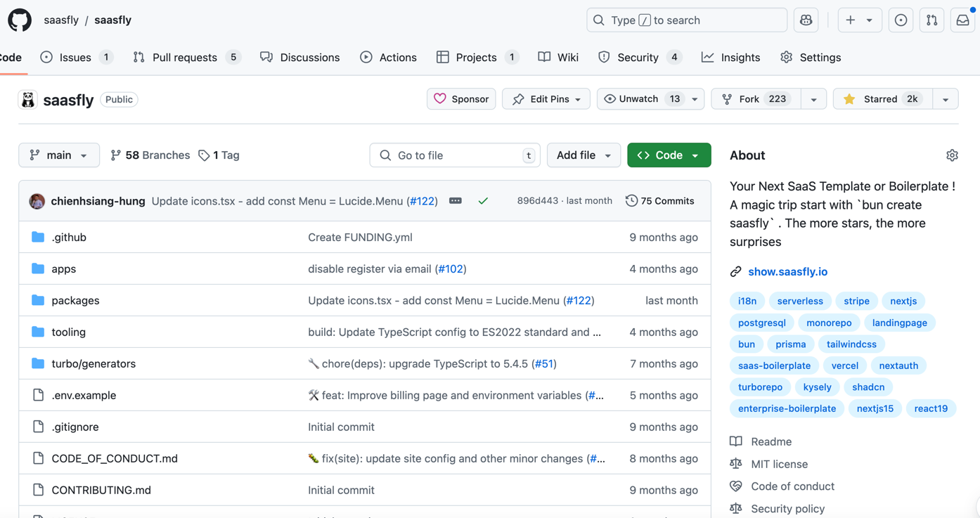
Task: View commit history via the clock icon
Action: click(x=631, y=200)
